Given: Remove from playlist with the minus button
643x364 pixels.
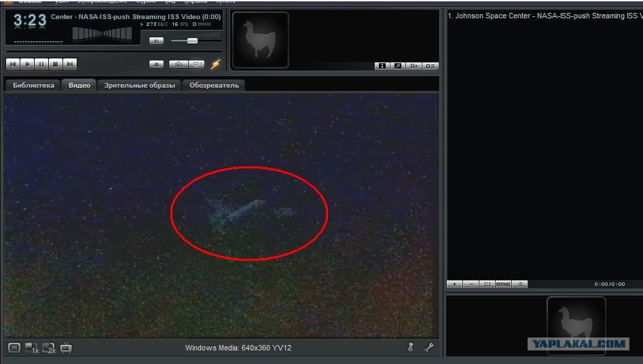Looking at the screenshot, I should pyautogui.click(x=471, y=284).
